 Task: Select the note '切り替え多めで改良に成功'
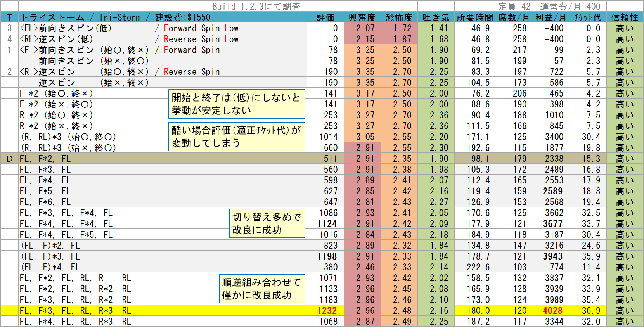(x=267, y=223)
